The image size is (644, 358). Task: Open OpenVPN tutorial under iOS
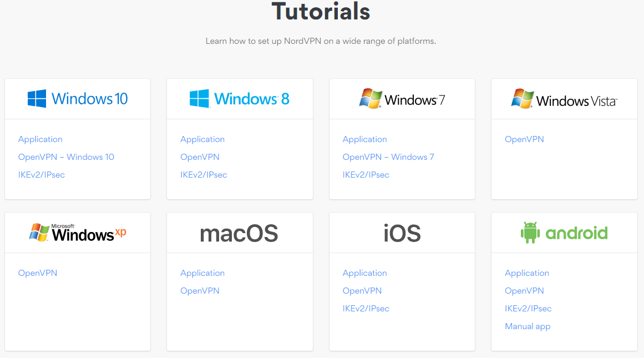pyautogui.click(x=362, y=291)
